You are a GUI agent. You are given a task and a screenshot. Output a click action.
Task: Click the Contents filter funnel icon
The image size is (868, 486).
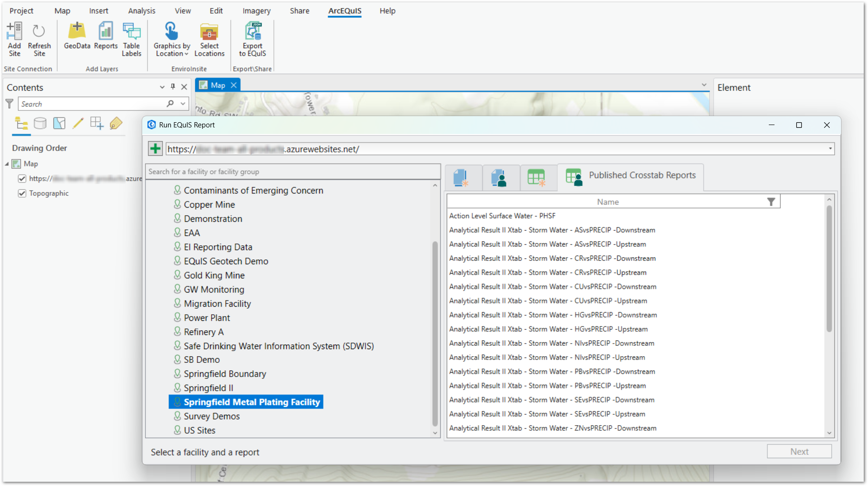point(9,104)
